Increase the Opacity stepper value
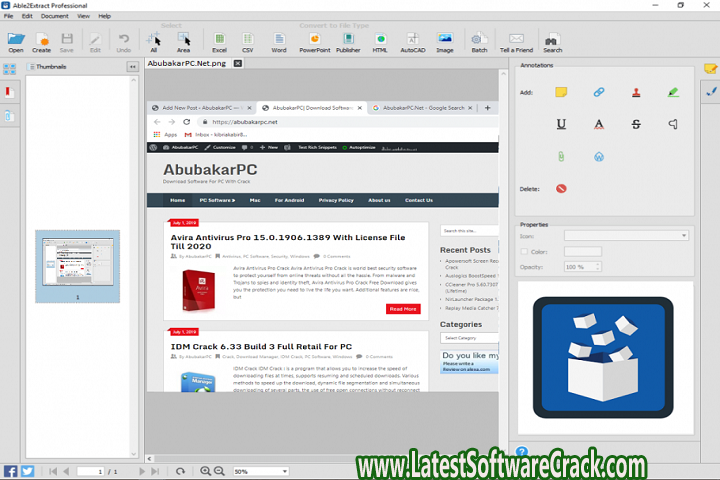The image size is (720, 480). (x=597, y=264)
